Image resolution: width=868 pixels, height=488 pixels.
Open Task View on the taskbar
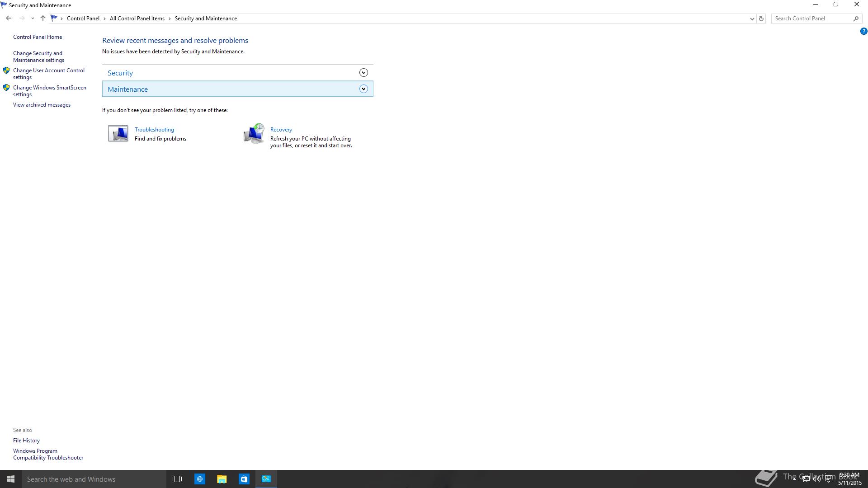[177, 479]
